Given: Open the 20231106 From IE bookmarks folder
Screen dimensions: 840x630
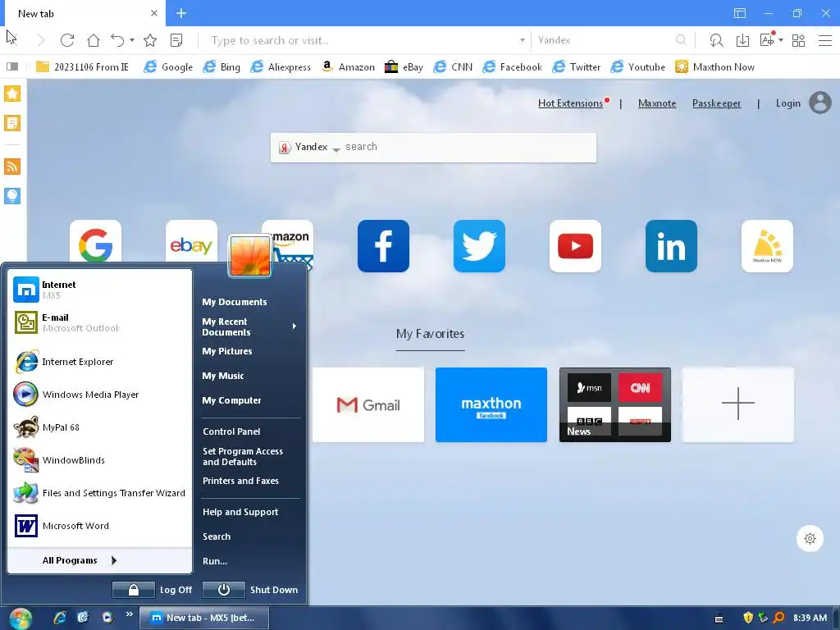Looking at the screenshot, I should (x=82, y=67).
